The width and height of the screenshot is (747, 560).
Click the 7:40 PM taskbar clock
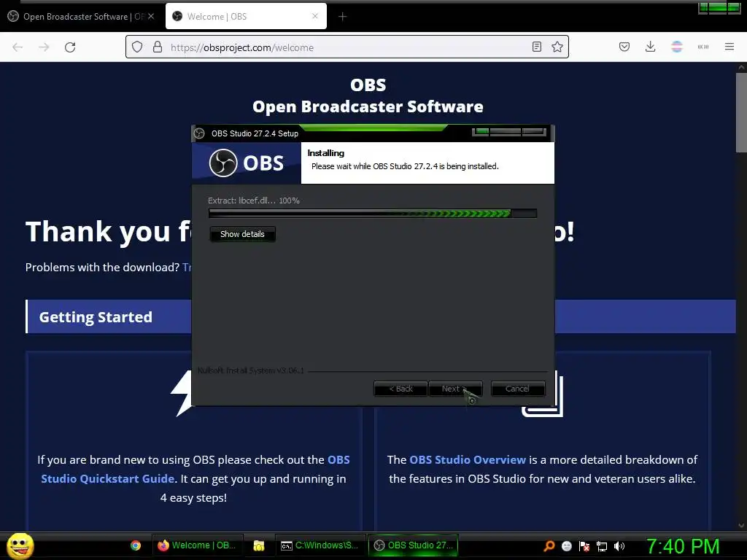coord(683,546)
